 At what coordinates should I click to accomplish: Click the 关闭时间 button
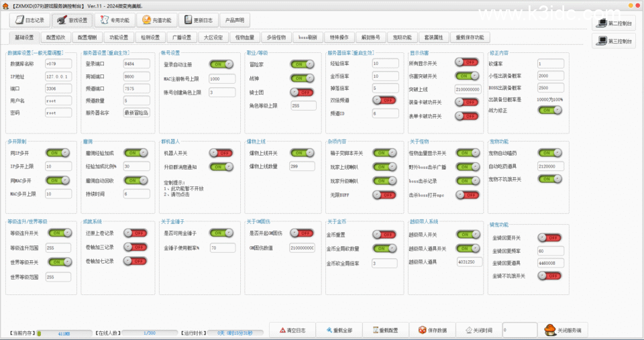(x=479, y=330)
